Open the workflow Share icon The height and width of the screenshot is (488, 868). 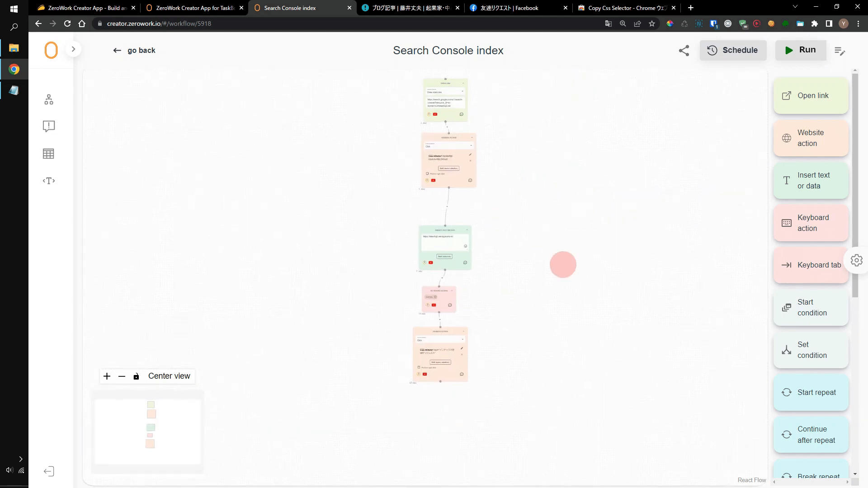[684, 51]
